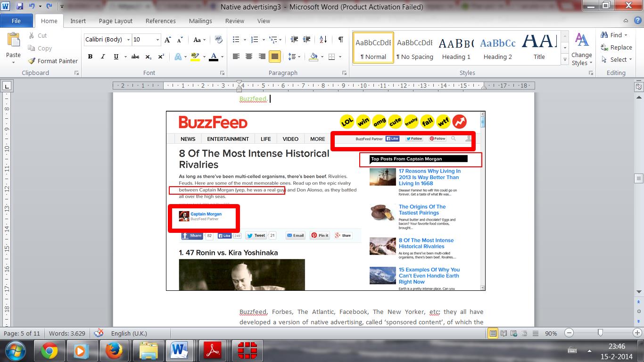This screenshot has height=362, width=644.
Task: Open Select dropdown in Editing
Action: [x=616, y=60]
